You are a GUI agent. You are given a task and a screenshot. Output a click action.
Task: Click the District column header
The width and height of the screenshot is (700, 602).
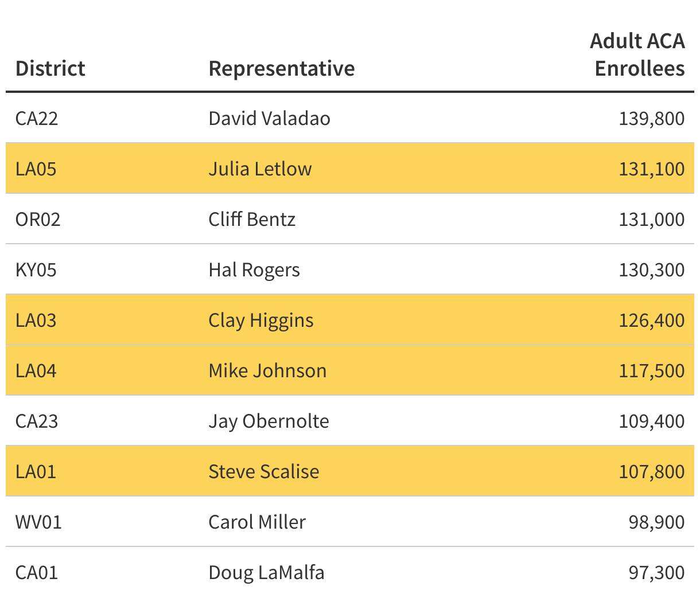click(50, 68)
